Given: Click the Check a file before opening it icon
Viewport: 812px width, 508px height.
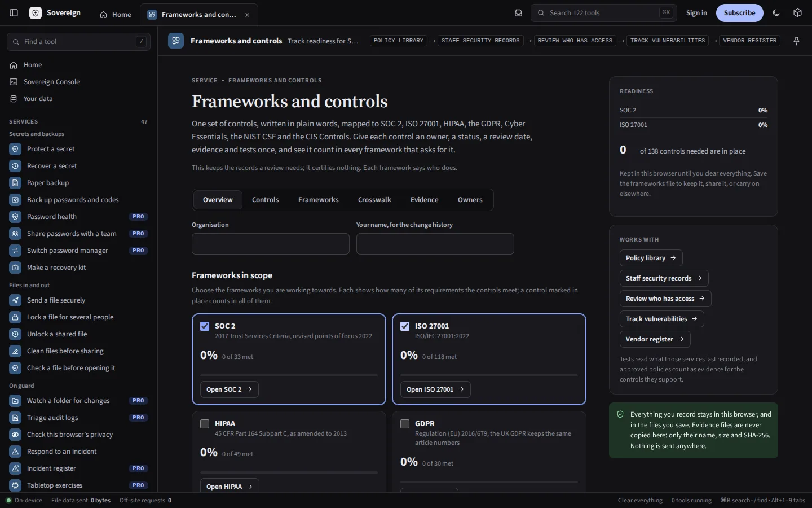Looking at the screenshot, I should click(x=15, y=368).
